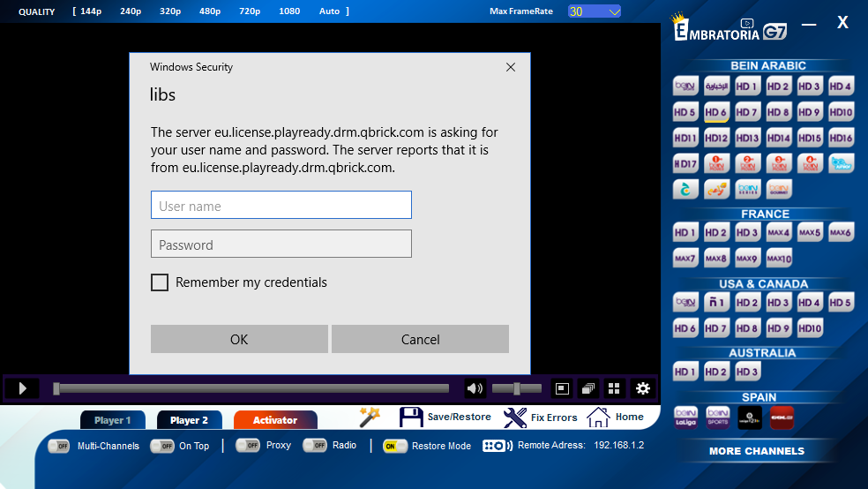The image size is (868, 489).
Task: Enable the Radio switch
Action: pyautogui.click(x=315, y=445)
